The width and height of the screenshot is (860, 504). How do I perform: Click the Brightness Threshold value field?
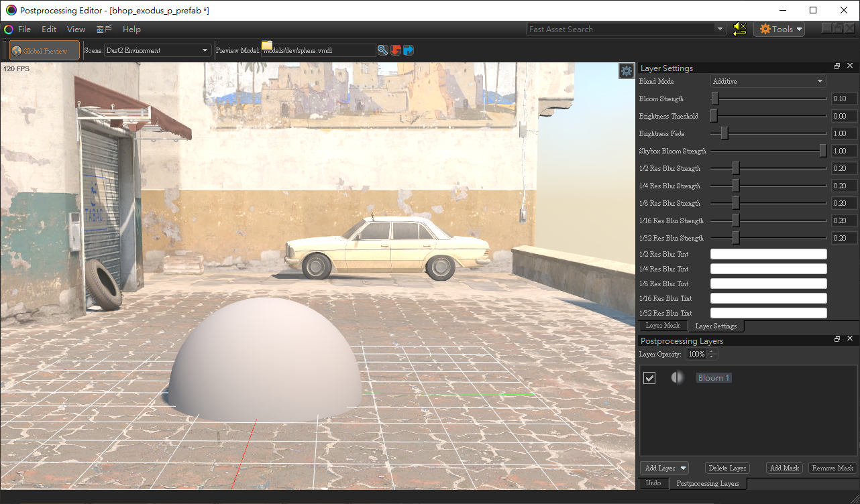point(844,116)
